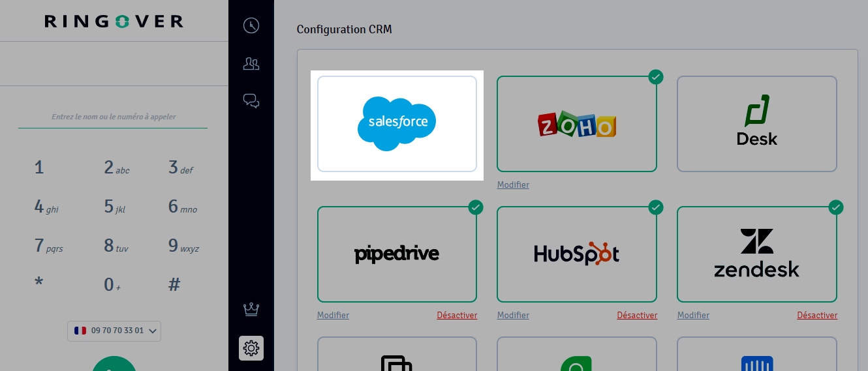Click the Zoho green checkmark badge
Viewport: 868px width, 371px height.
(656, 77)
